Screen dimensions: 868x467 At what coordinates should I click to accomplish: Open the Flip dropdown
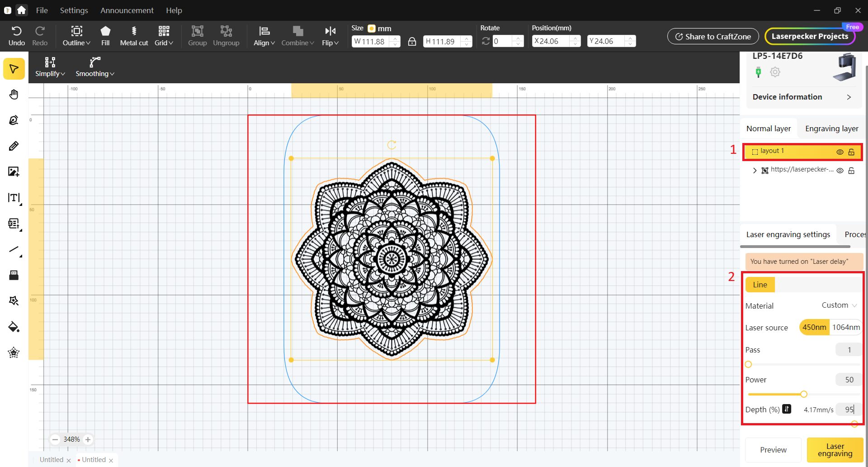pyautogui.click(x=330, y=36)
